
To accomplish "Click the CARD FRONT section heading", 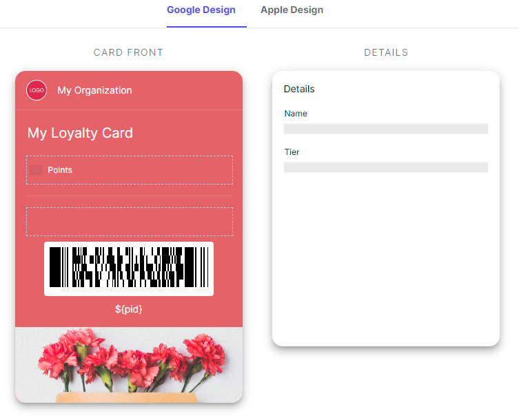I will (x=128, y=52).
